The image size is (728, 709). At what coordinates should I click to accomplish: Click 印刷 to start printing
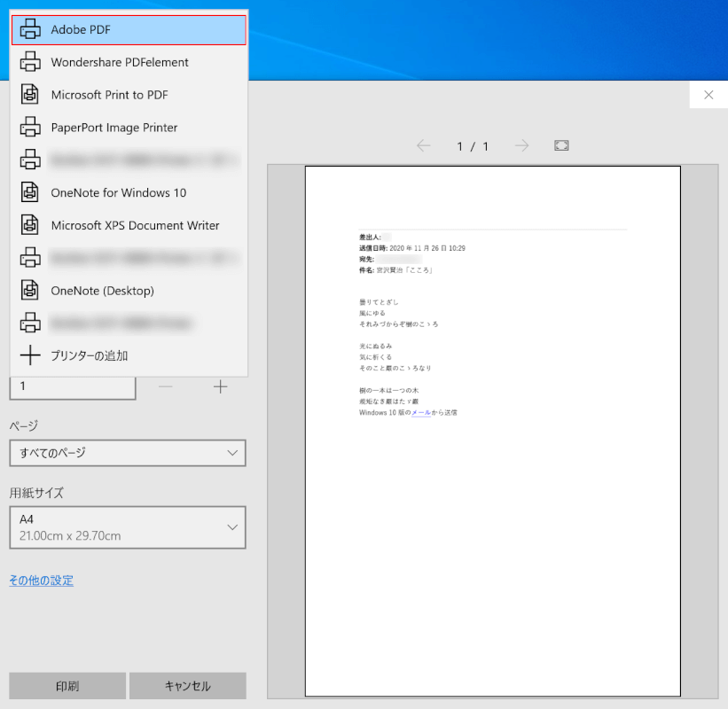tap(67, 685)
